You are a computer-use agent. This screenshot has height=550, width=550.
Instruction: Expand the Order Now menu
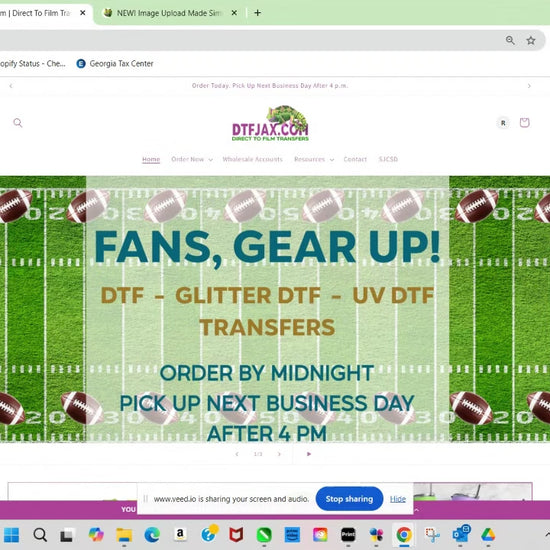[192, 159]
